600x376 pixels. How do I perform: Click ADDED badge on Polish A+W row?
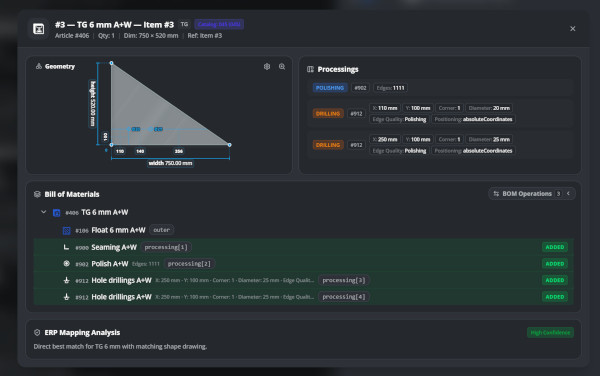pyautogui.click(x=555, y=264)
